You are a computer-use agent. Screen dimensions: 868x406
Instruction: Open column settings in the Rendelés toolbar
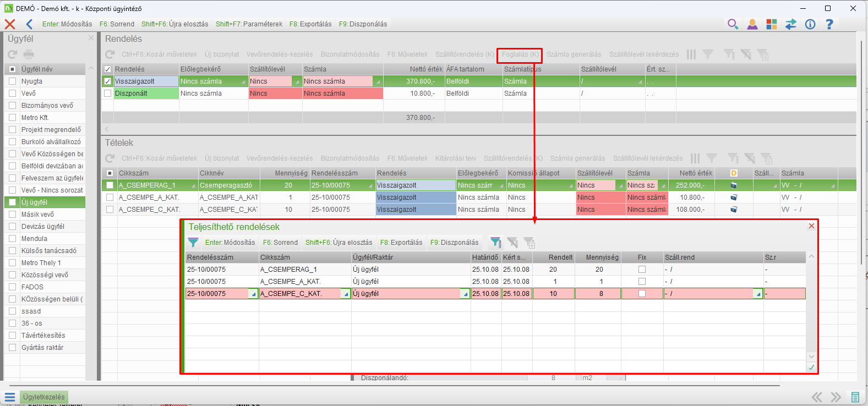691,54
